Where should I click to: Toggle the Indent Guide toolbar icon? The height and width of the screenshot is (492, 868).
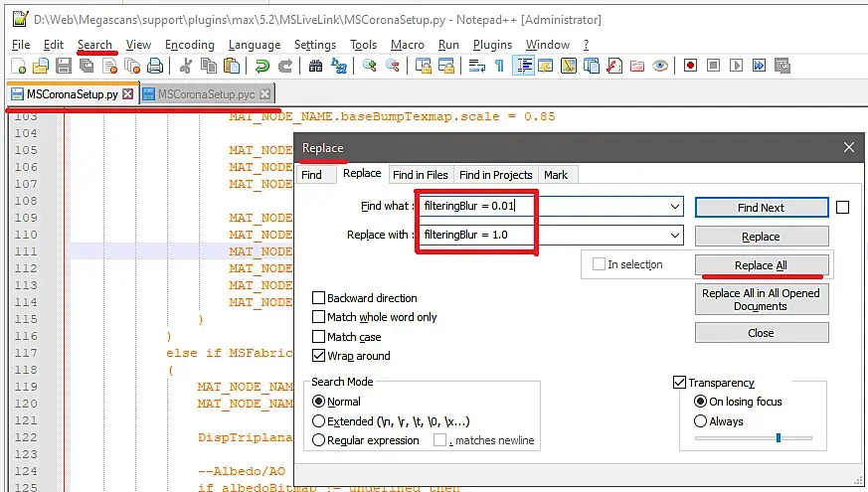coord(523,66)
